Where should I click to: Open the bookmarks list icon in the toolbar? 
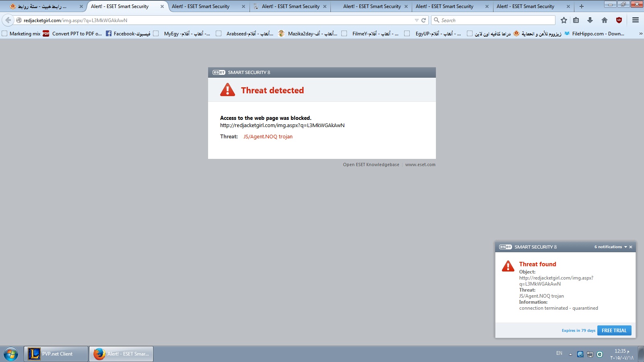pyautogui.click(x=576, y=20)
